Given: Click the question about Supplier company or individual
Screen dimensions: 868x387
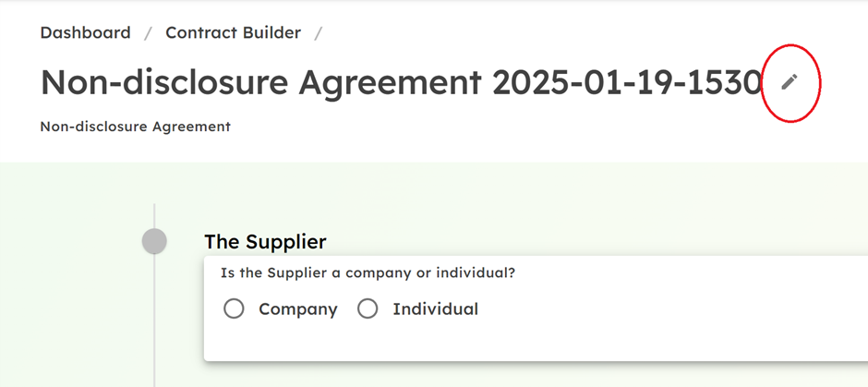Looking at the screenshot, I should pos(368,273).
